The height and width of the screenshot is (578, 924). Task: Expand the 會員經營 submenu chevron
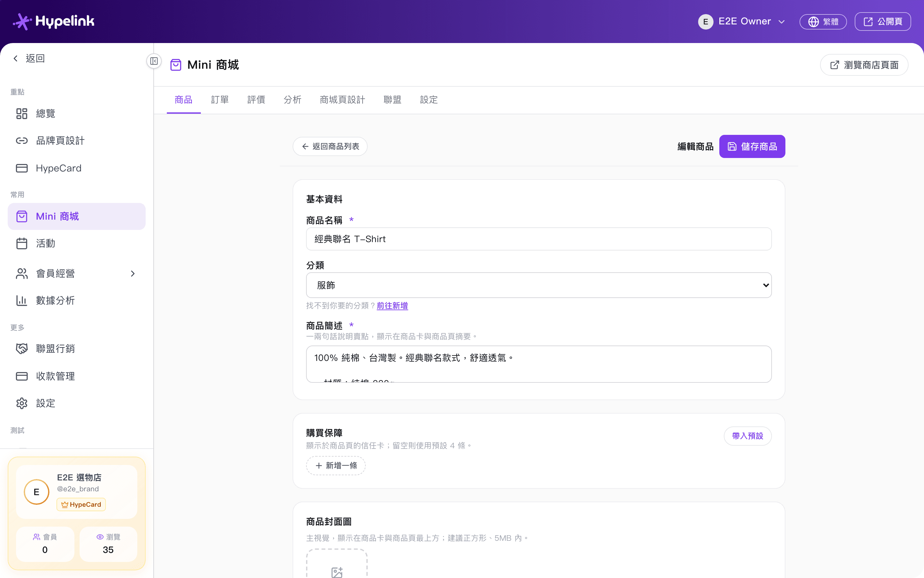point(133,274)
